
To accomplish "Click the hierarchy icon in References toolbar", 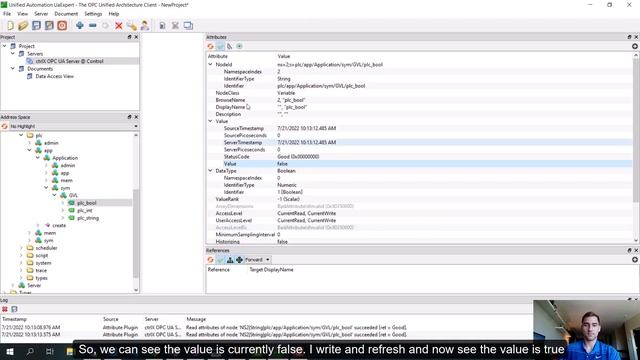I will (x=230, y=260).
